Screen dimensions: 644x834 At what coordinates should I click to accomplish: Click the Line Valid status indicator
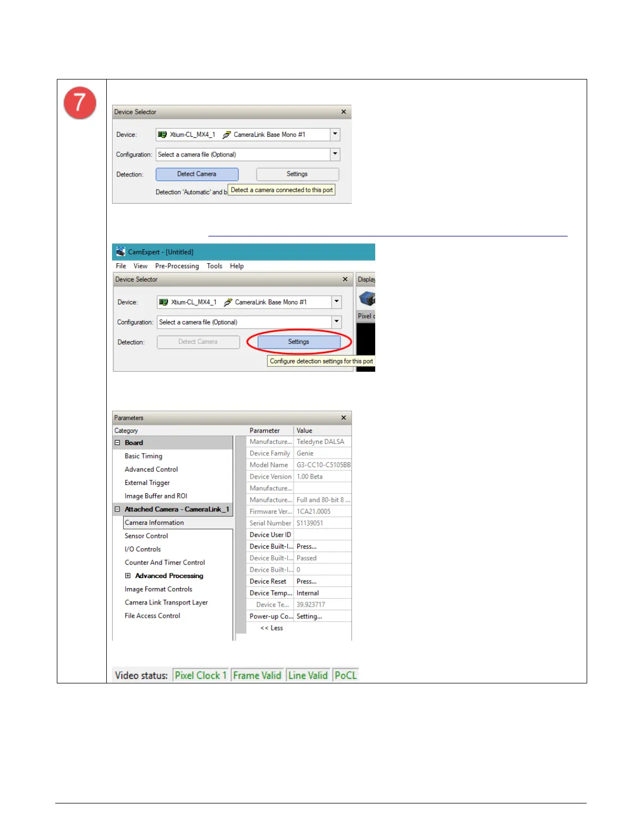tap(308, 675)
